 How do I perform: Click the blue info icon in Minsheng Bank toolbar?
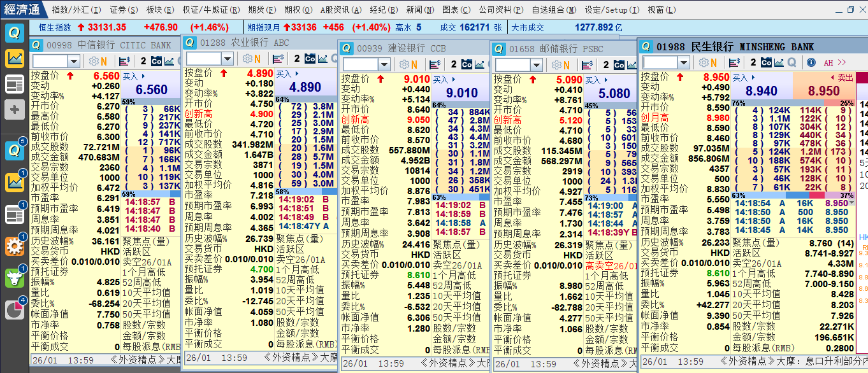click(x=811, y=62)
